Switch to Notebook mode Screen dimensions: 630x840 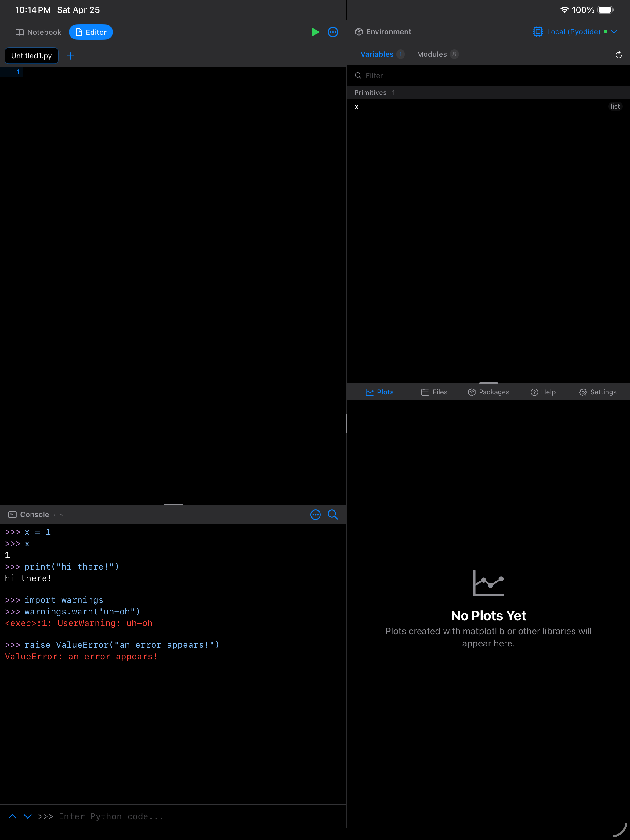[38, 32]
